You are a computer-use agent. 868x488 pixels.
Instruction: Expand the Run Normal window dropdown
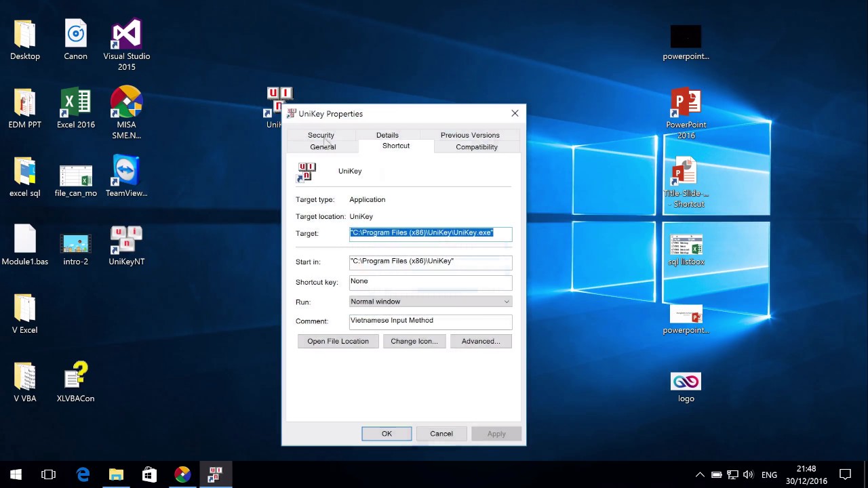point(431,302)
